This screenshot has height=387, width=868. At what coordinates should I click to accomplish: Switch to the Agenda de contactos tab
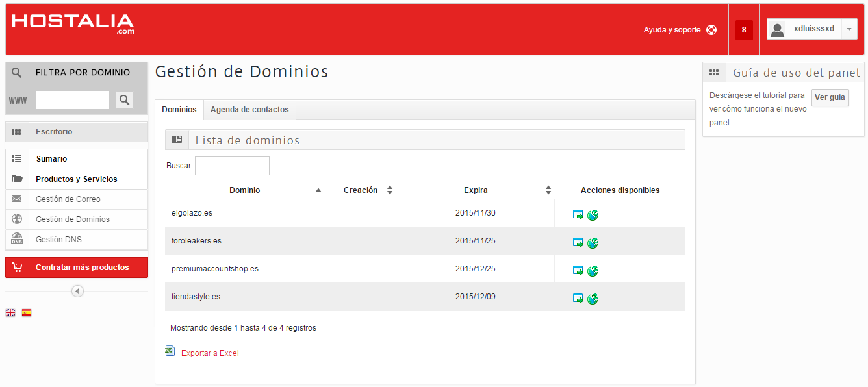249,110
